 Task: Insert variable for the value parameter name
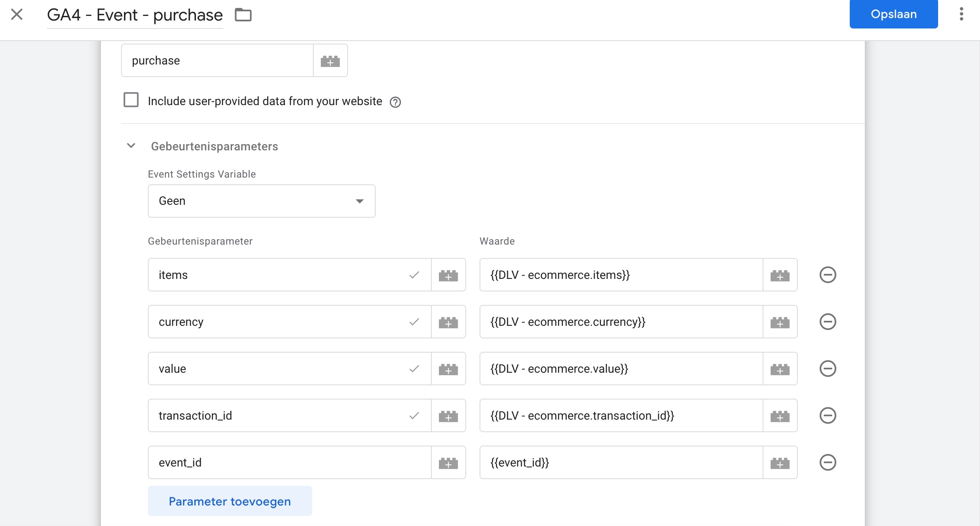[x=448, y=369]
